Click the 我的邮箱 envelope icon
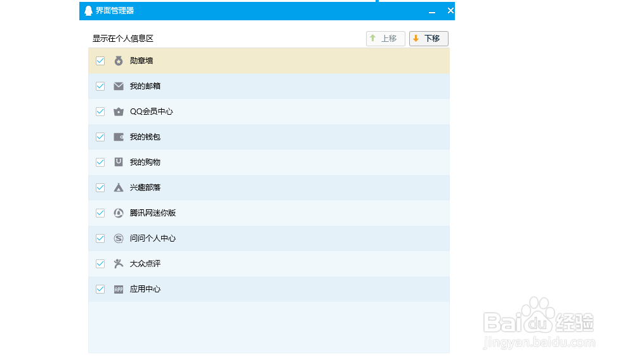The image size is (630, 364). click(x=119, y=86)
